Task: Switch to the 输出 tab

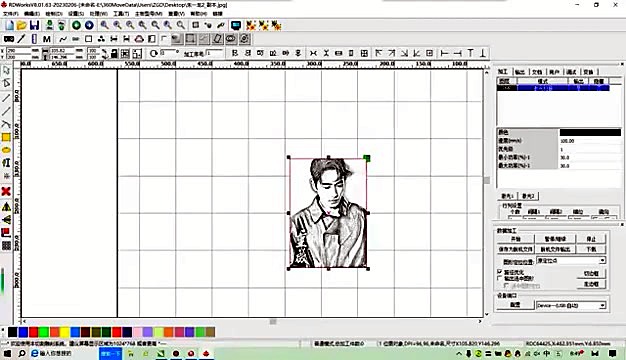Action: coord(519,72)
